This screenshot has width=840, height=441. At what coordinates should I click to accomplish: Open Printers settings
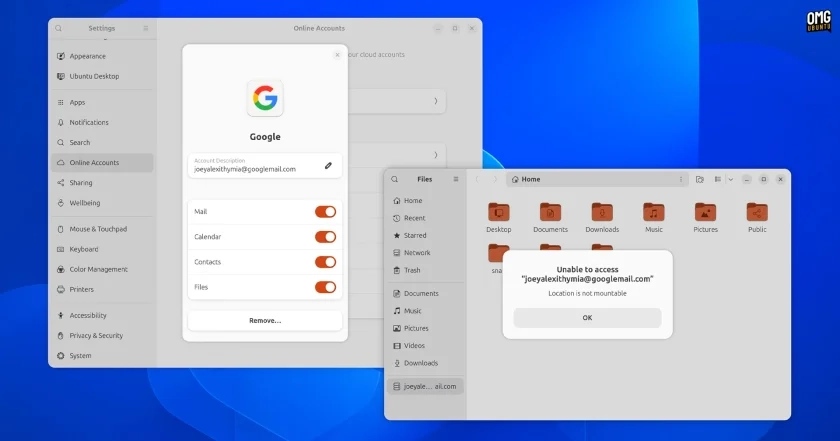click(102, 289)
